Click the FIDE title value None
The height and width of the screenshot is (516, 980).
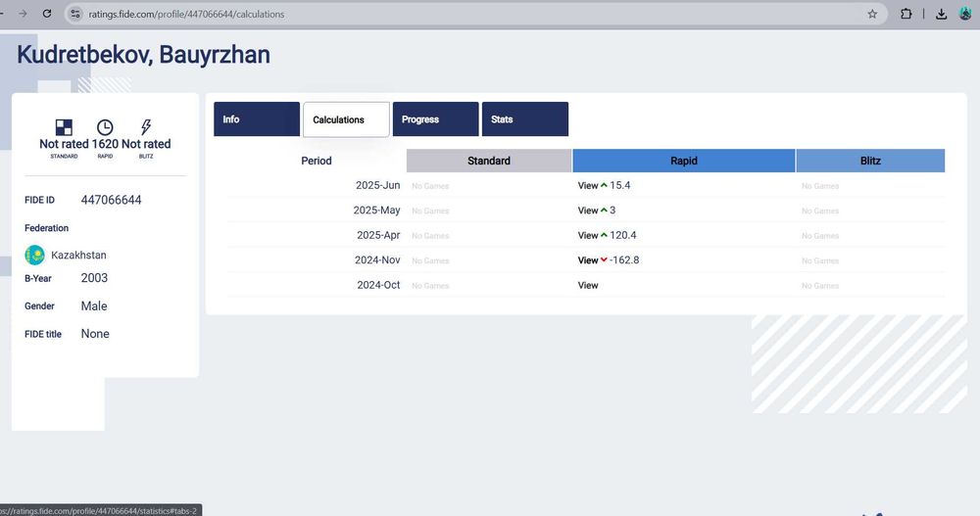click(x=95, y=334)
